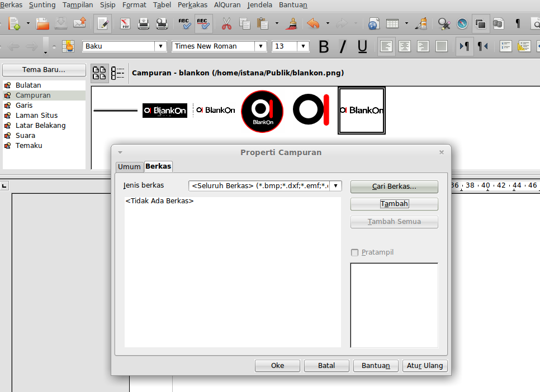This screenshot has height=392, width=540.
Task: Open the Times New Roman font dropdown
Action: pyautogui.click(x=260, y=46)
